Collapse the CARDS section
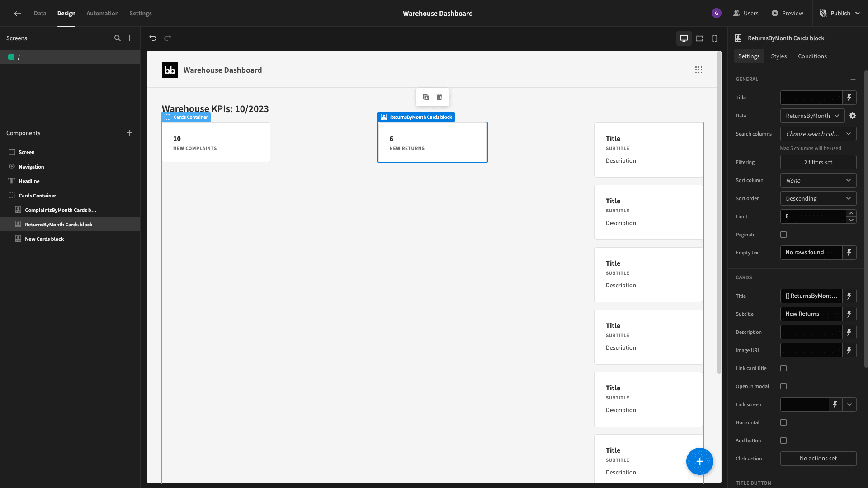The width and height of the screenshot is (868, 488). (x=853, y=277)
